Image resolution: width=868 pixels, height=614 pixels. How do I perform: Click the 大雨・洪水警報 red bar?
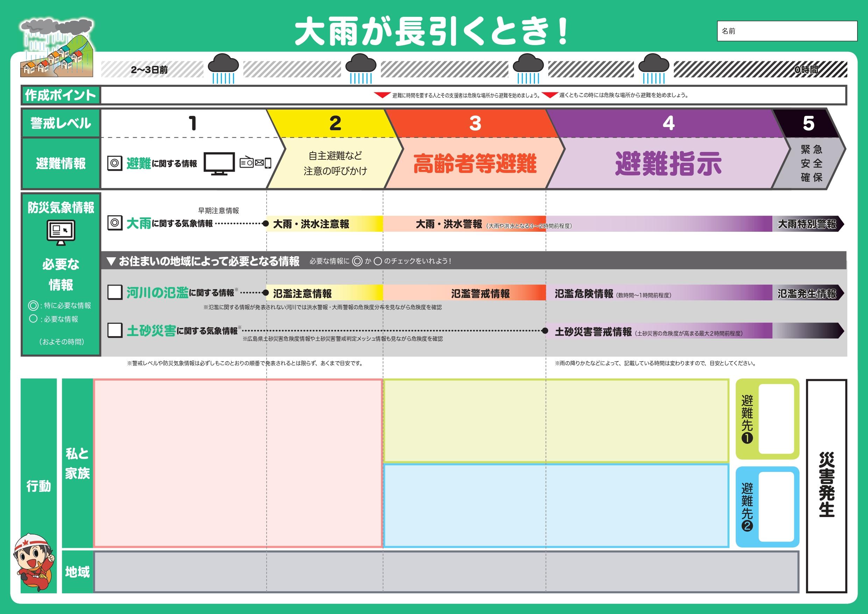pos(464,224)
